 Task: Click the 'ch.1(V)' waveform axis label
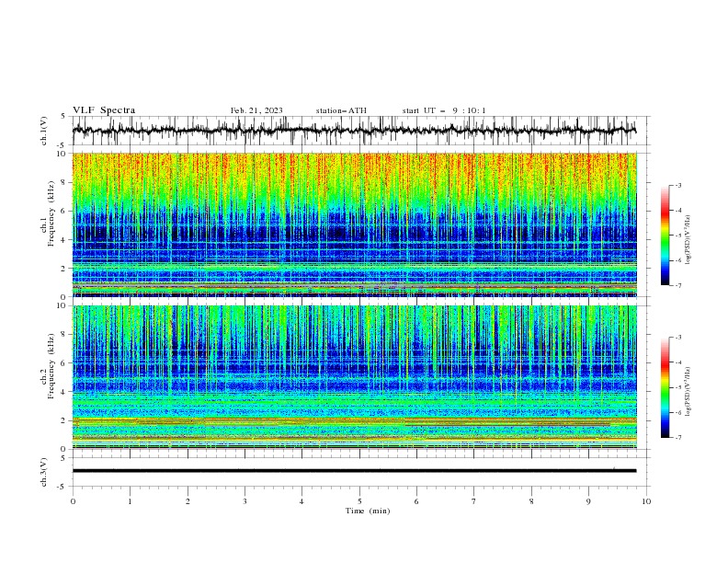tap(44, 131)
